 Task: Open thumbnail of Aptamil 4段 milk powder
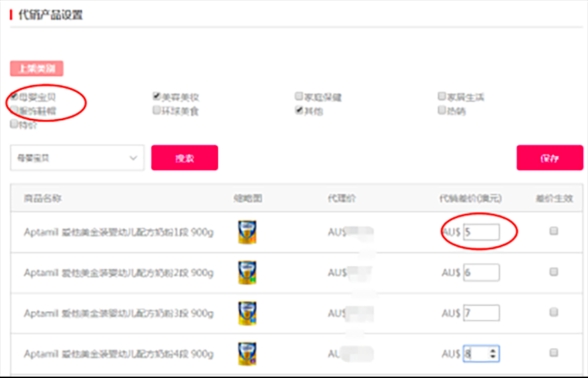(247, 354)
